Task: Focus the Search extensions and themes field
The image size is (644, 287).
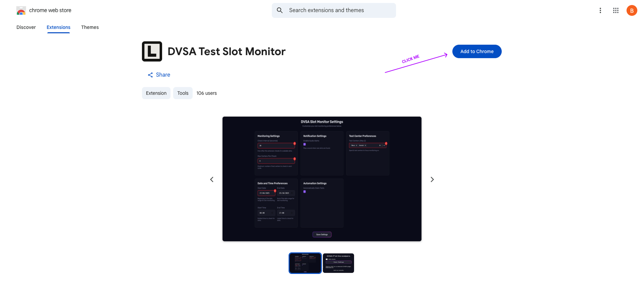Action: coord(334,10)
